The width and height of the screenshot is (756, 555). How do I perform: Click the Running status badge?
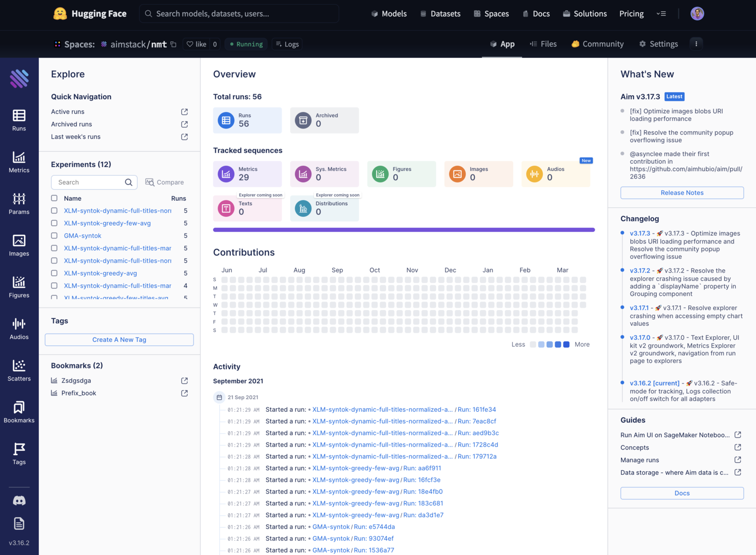click(x=246, y=44)
